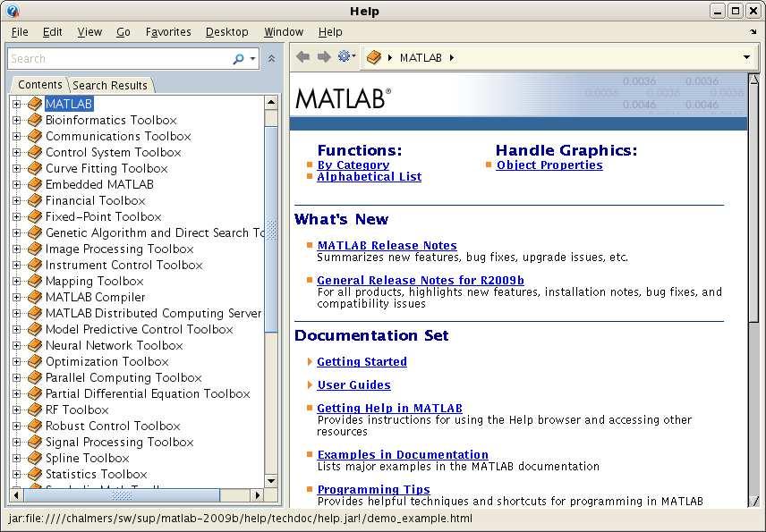This screenshot has height=532, width=766.
Task: Click the Statistics Toolbox book icon
Action: coord(35,474)
